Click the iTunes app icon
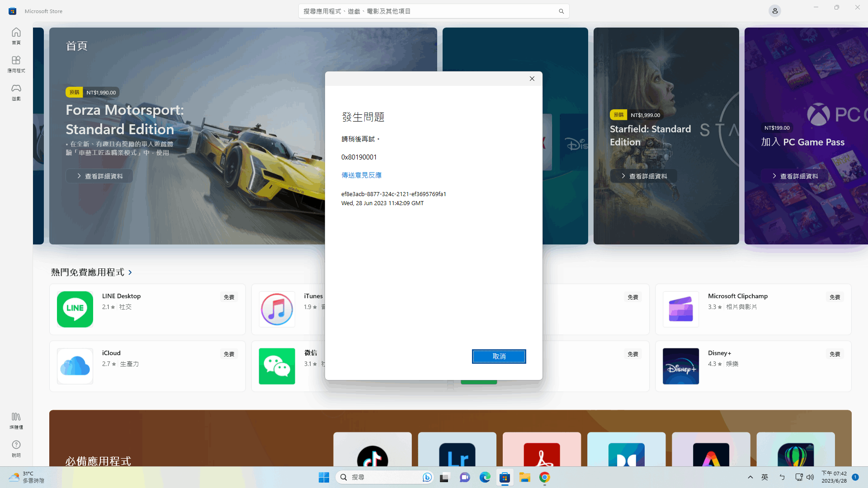The width and height of the screenshot is (868, 488). pyautogui.click(x=277, y=309)
